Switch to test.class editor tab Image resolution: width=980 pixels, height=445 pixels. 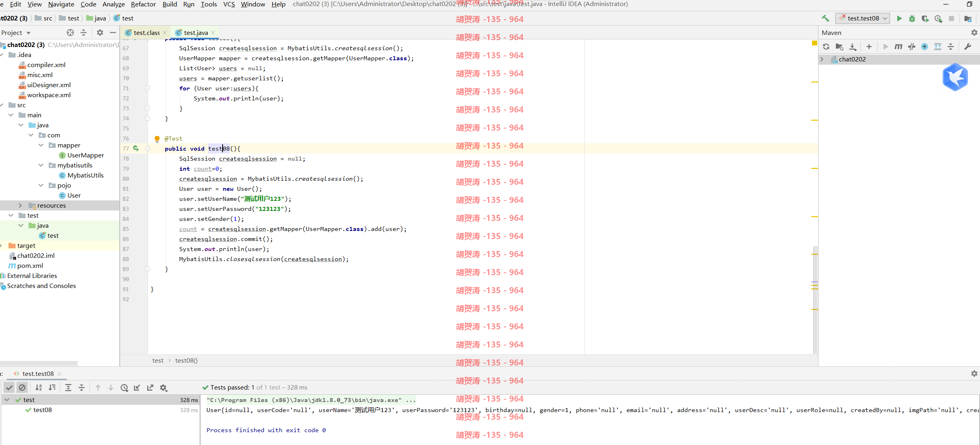click(x=146, y=33)
